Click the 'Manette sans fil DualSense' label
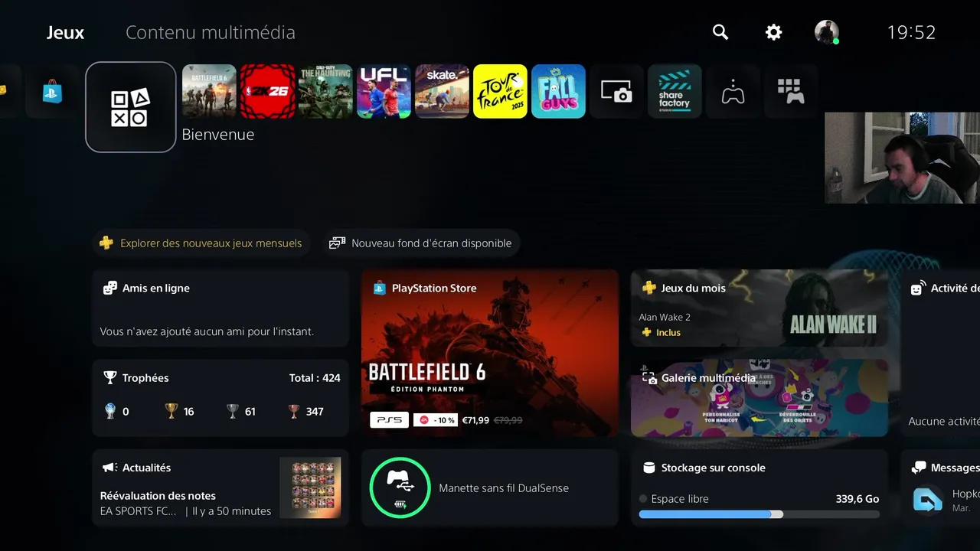This screenshot has height=551, width=980. tap(504, 488)
